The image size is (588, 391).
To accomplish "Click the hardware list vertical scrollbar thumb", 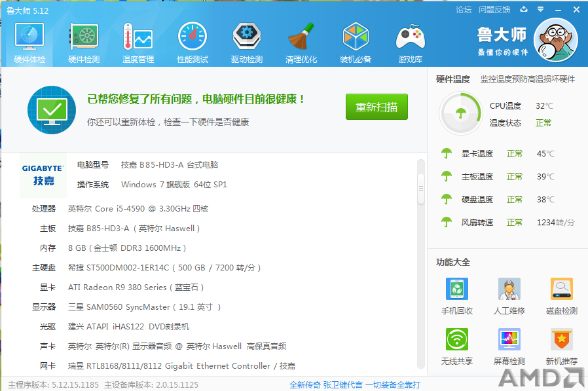I will (421, 189).
